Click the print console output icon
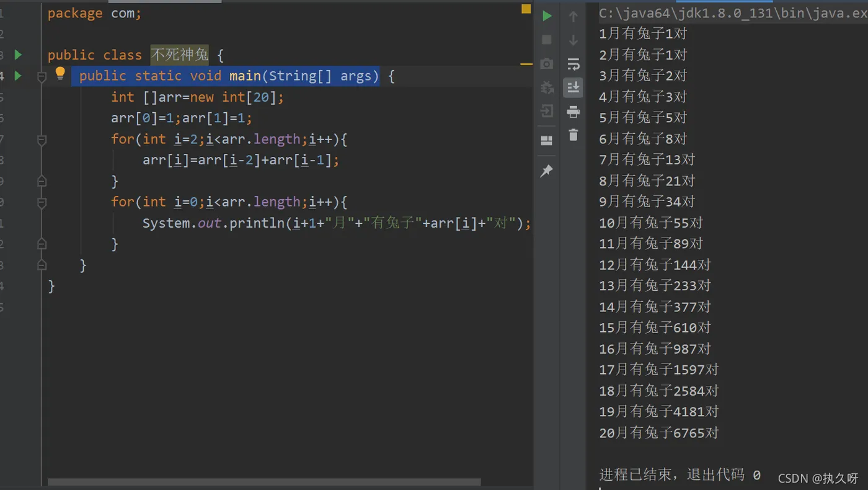 tap(573, 112)
